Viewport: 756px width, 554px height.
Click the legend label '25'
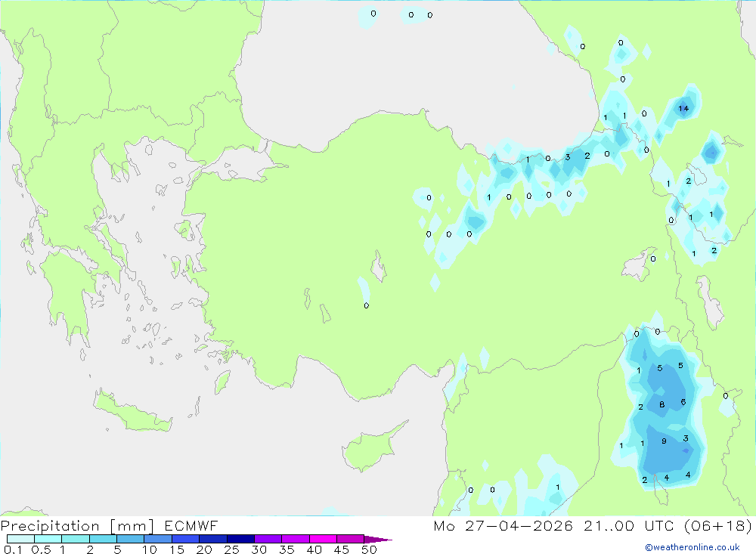tap(231, 549)
